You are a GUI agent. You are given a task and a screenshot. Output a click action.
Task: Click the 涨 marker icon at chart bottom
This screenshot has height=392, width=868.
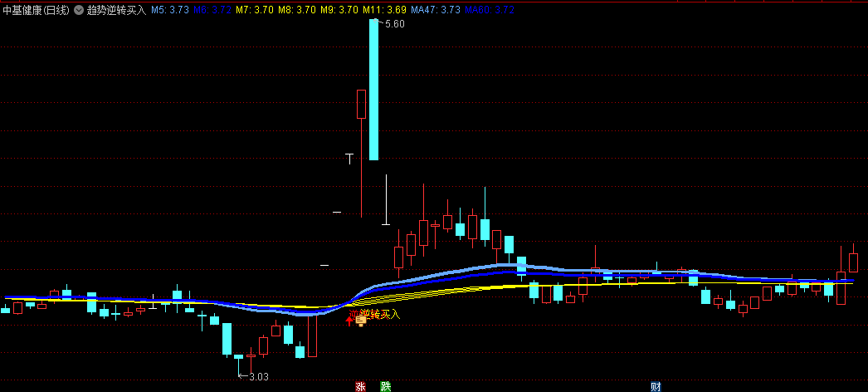[x=360, y=386]
